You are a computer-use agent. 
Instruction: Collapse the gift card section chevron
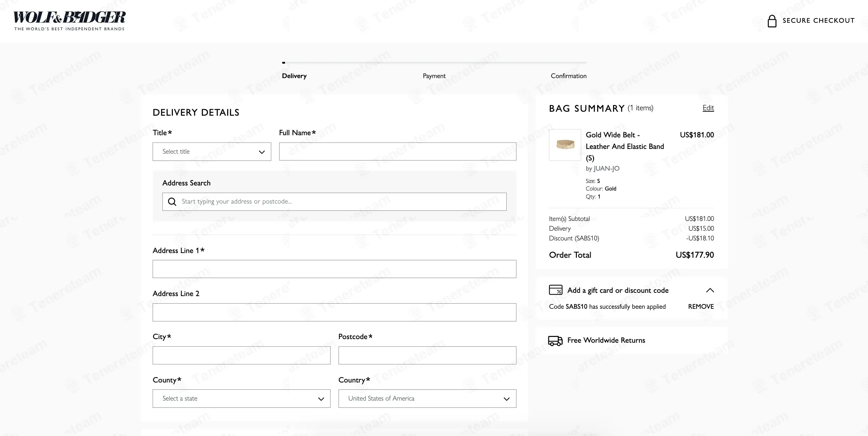pos(710,290)
